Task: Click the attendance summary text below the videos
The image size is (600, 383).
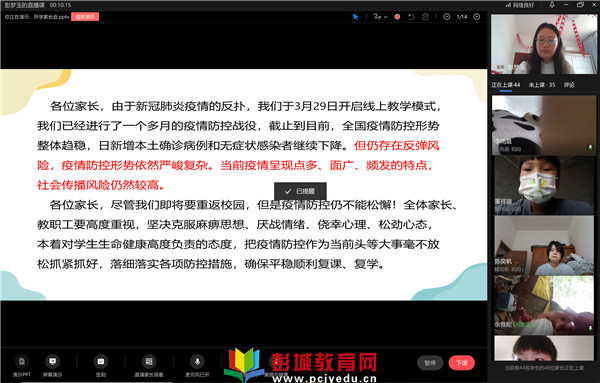Action: tap(544, 368)
